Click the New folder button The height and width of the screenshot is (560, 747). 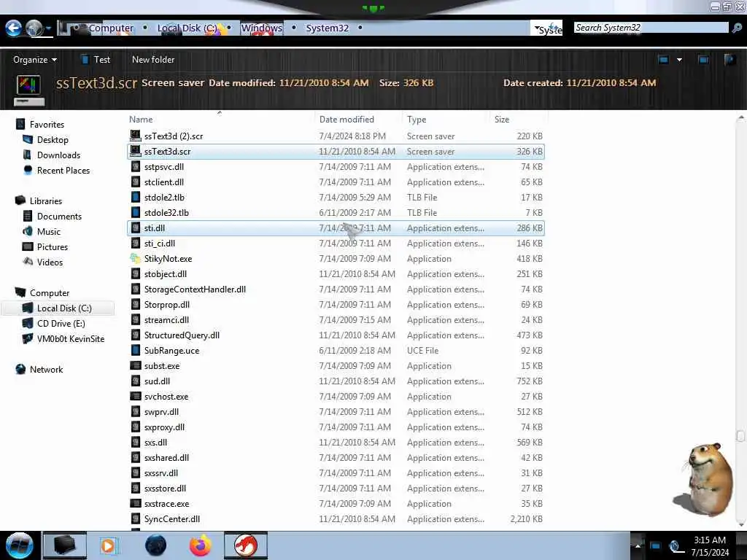click(x=153, y=60)
